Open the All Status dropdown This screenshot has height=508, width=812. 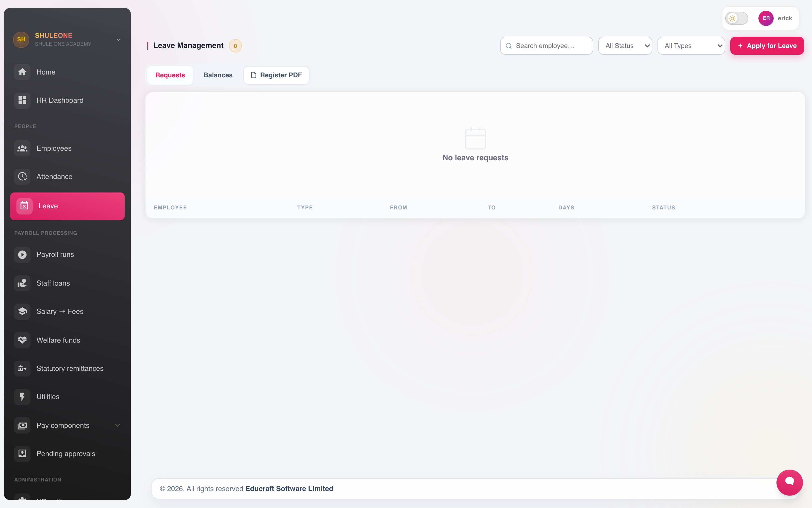625,46
